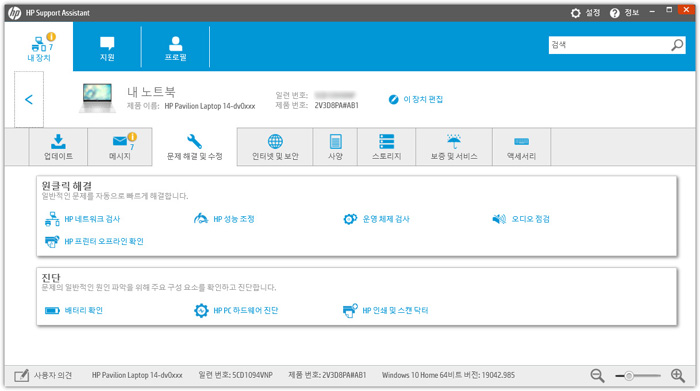The height and width of the screenshot is (391, 700).
Task: Click the zoom in magnifier icon
Action: (678, 376)
